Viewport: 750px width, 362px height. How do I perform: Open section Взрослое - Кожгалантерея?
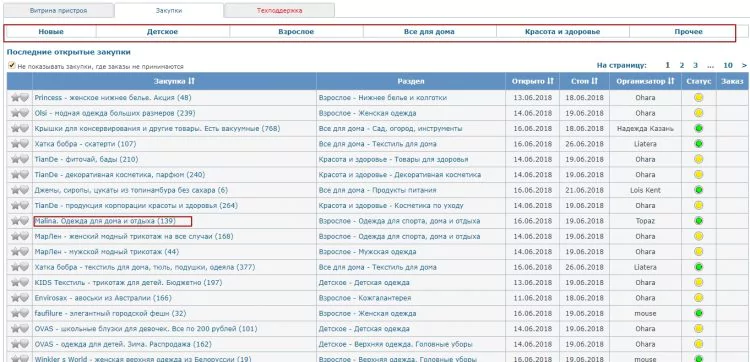coord(365,298)
